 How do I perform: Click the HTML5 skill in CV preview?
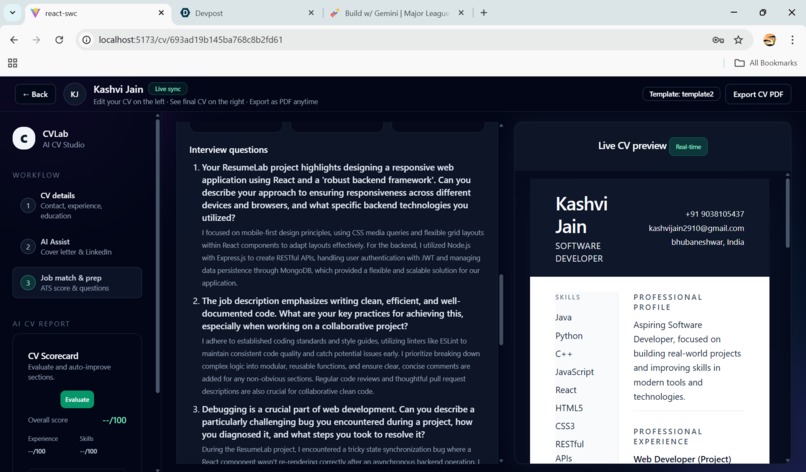click(569, 408)
